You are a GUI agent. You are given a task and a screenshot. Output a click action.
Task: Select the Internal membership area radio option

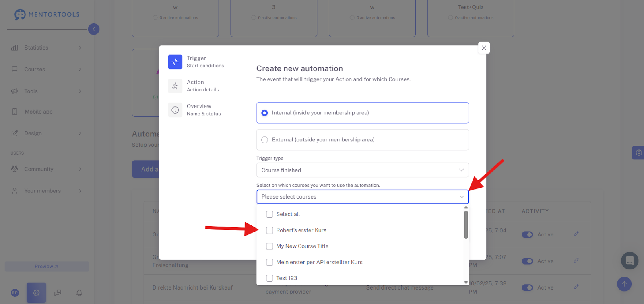click(264, 113)
